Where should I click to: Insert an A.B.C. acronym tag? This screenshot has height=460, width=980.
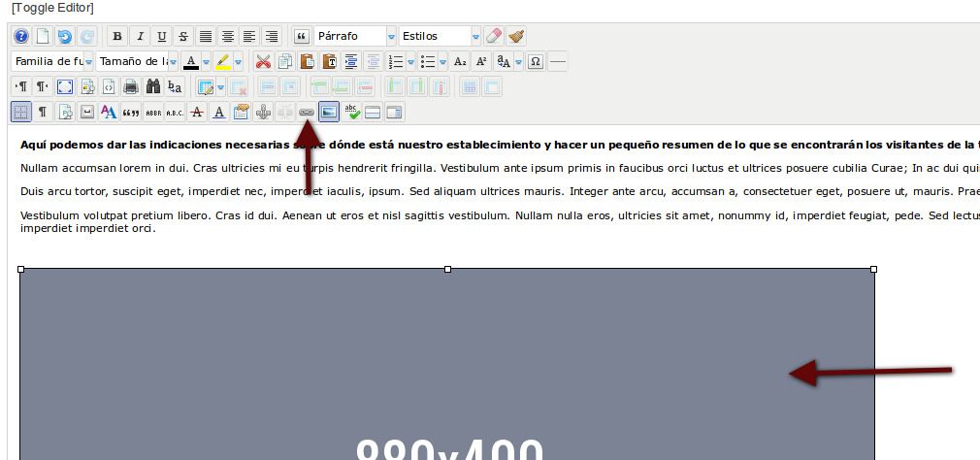(x=175, y=112)
